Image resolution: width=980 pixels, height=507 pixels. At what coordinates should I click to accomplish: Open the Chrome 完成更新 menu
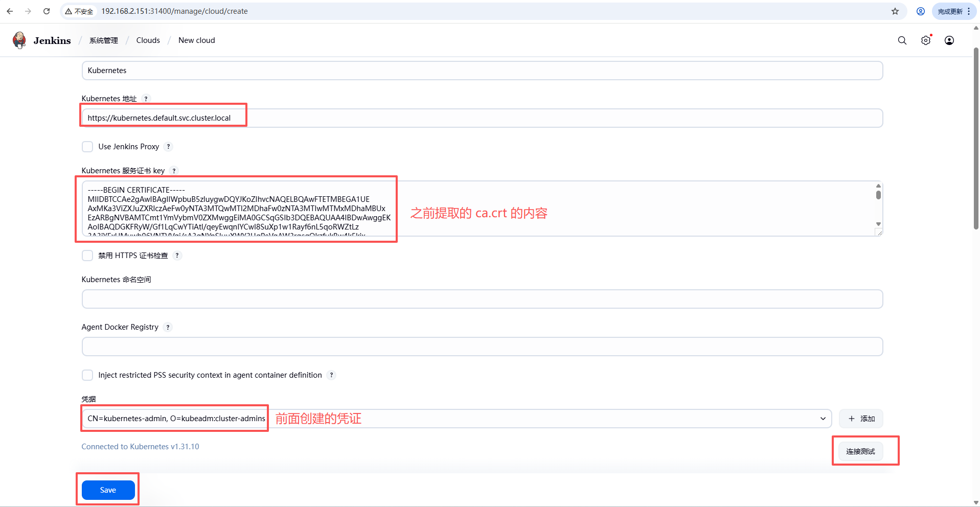(x=954, y=11)
